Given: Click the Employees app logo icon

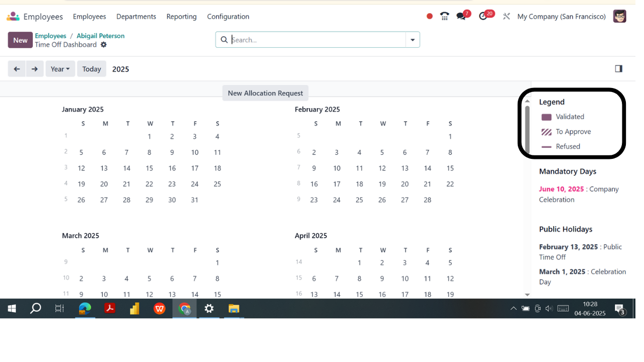Looking at the screenshot, I should click(x=12, y=16).
